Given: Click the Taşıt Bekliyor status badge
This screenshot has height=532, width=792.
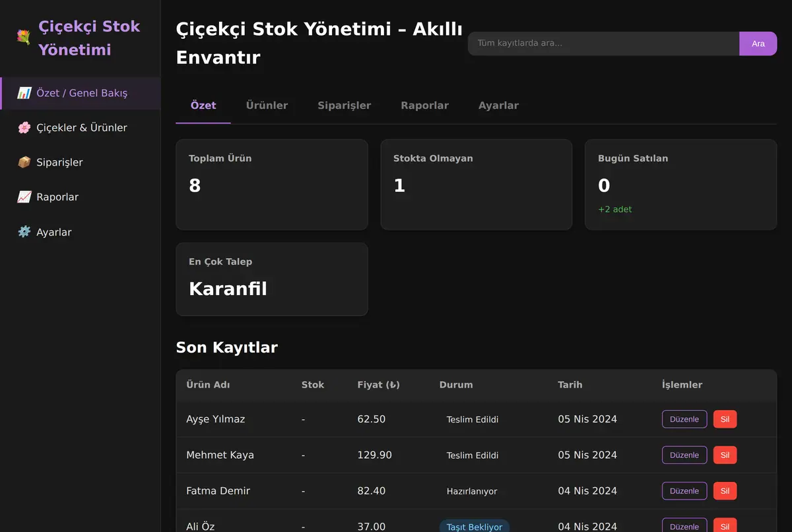Looking at the screenshot, I should pos(475,526).
